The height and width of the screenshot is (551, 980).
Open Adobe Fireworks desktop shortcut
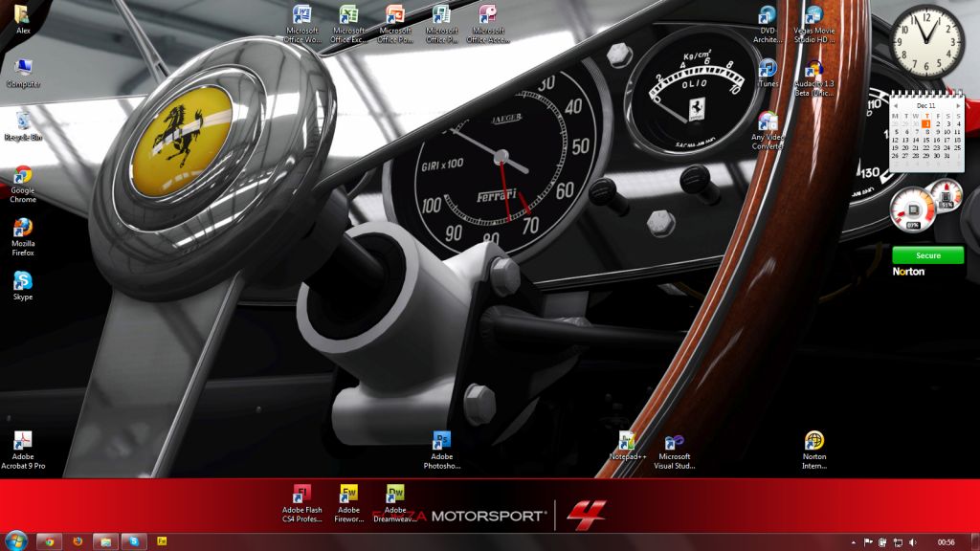tap(348, 503)
